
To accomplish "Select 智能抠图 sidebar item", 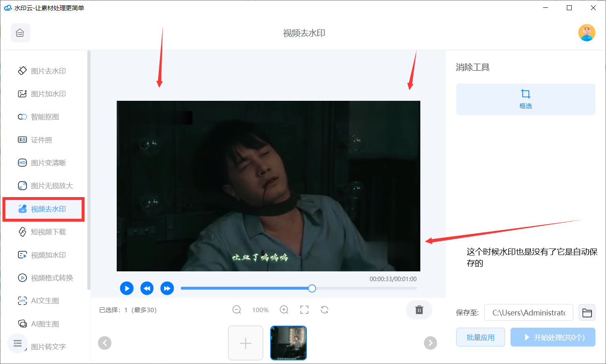I will tap(39, 117).
